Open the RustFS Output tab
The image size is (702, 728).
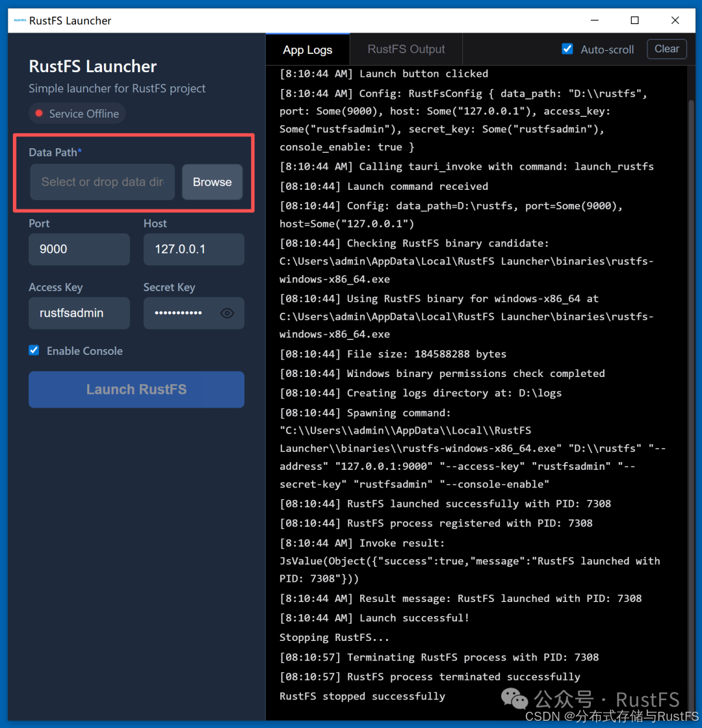point(406,49)
